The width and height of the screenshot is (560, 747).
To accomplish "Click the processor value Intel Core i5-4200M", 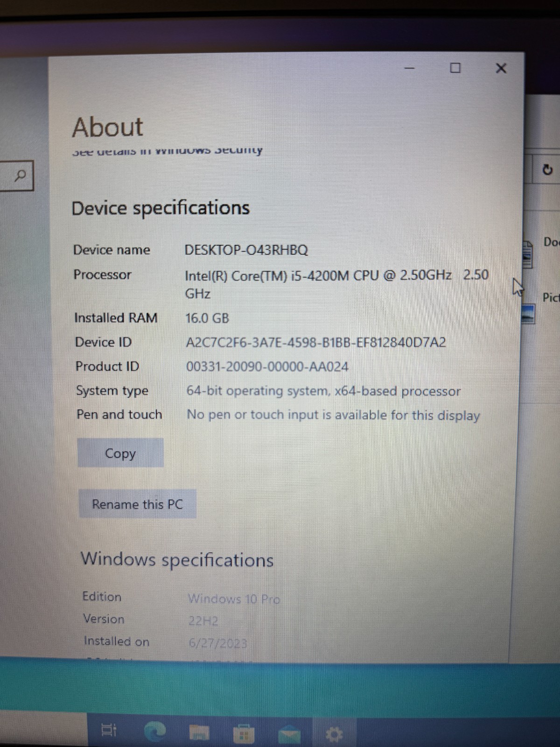I will 336,284.
